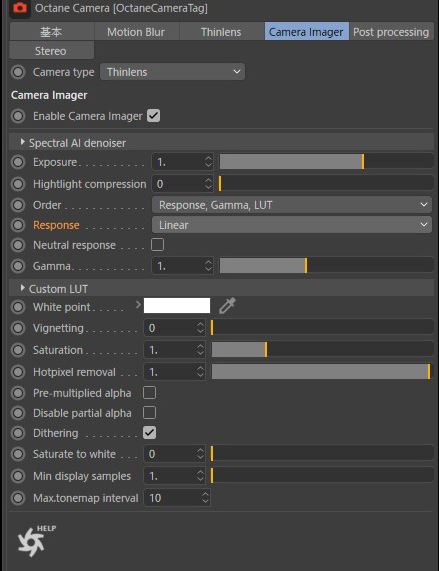Toggle animation dot beside White point

coord(18,307)
